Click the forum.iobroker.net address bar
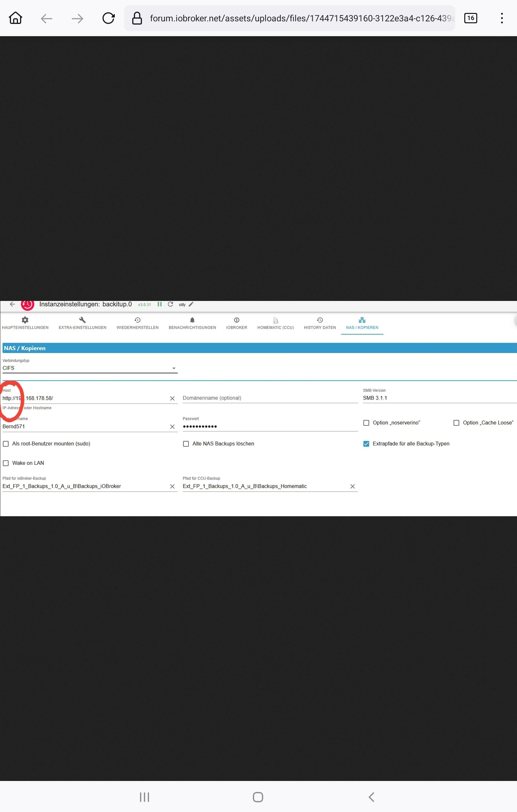Screen dimensions: 517x812 (289, 18)
